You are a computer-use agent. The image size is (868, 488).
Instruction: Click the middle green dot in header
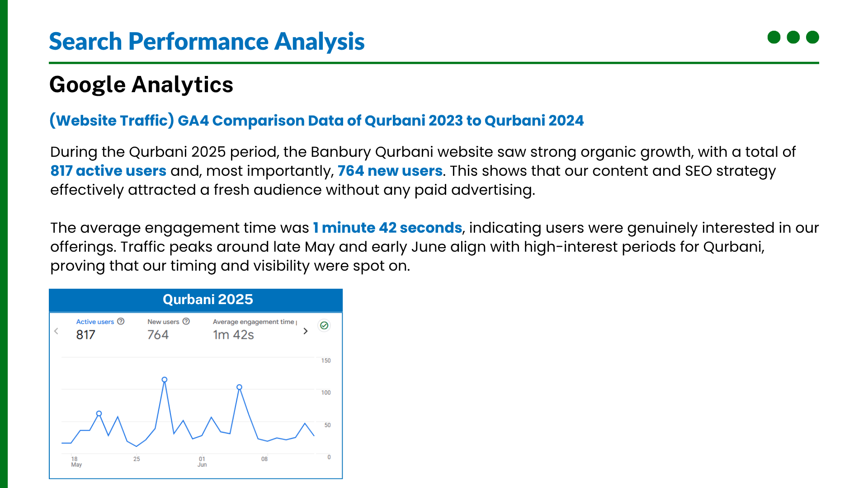(x=793, y=37)
